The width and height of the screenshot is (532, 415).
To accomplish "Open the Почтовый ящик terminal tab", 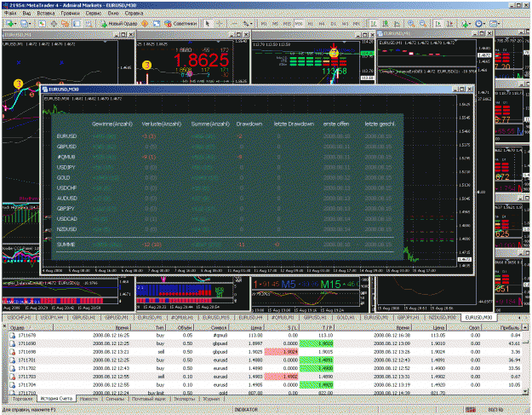I will tap(149, 399).
